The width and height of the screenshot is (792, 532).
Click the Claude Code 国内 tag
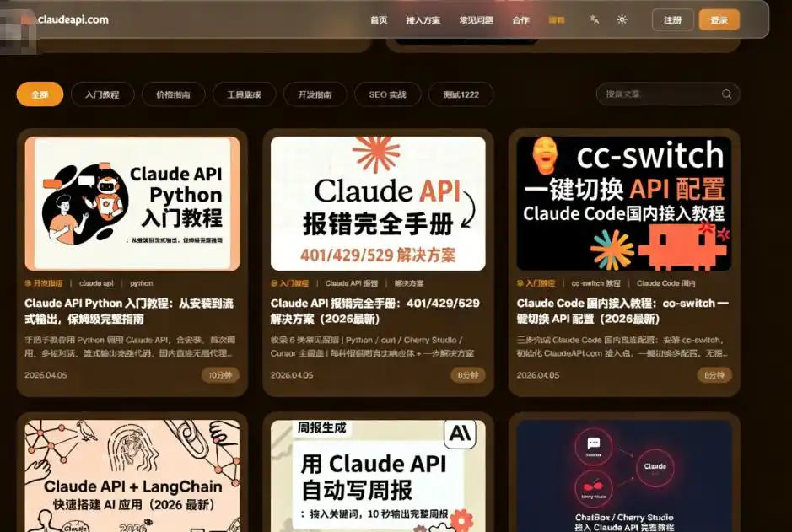pos(665,283)
